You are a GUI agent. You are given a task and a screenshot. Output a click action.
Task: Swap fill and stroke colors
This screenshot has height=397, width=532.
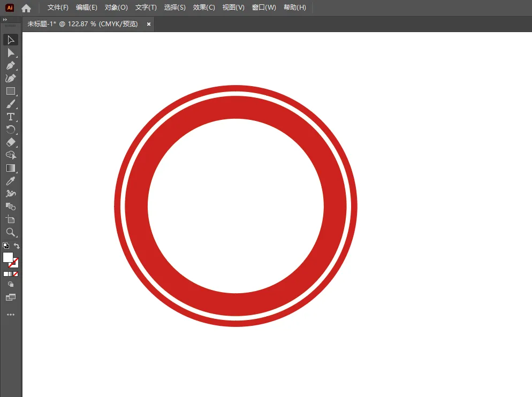[17, 246]
